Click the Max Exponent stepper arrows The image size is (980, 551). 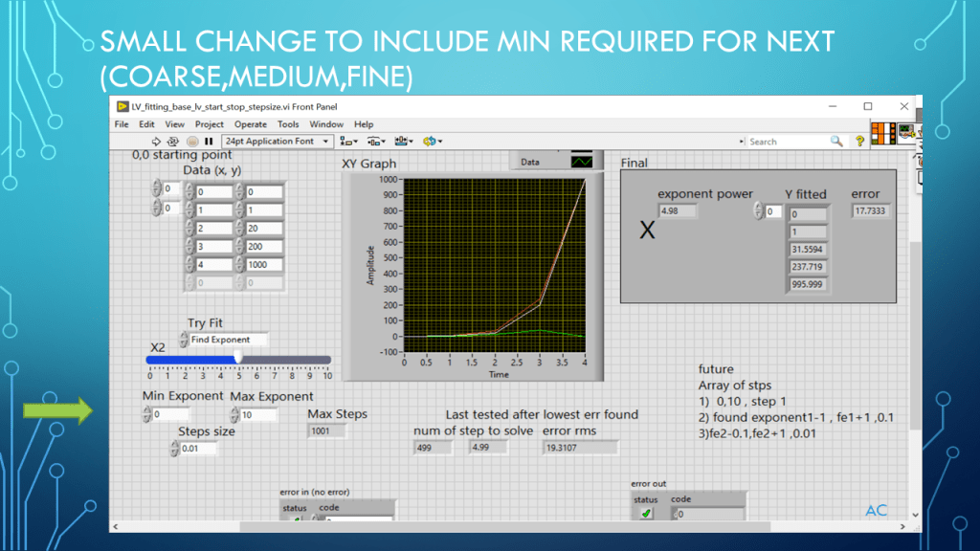point(233,414)
